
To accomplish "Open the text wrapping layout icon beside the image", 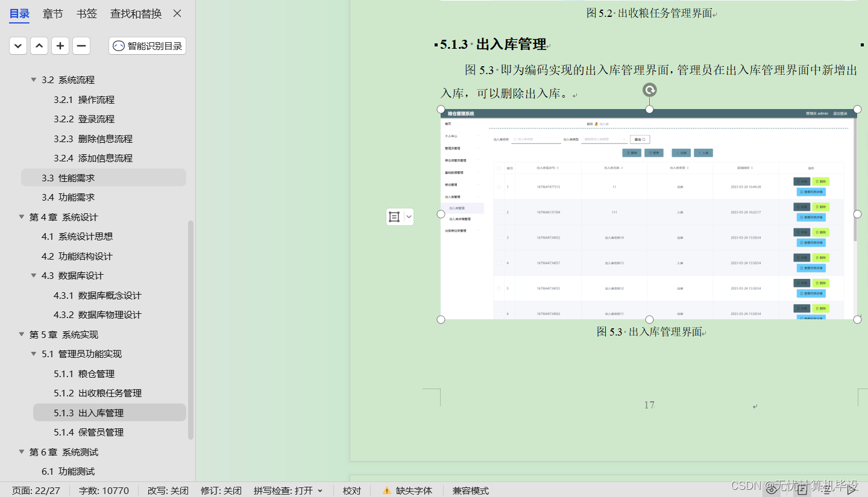I will 395,216.
